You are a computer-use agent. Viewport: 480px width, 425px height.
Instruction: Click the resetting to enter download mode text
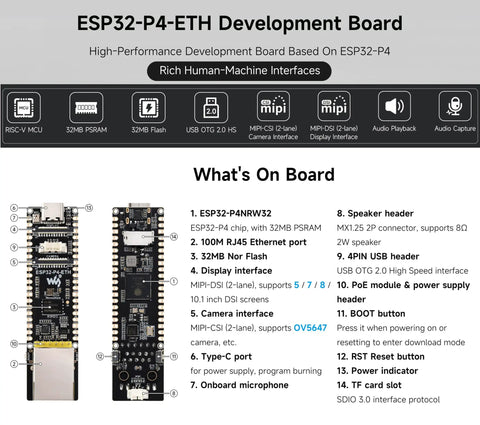pyautogui.click(x=401, y=342)
